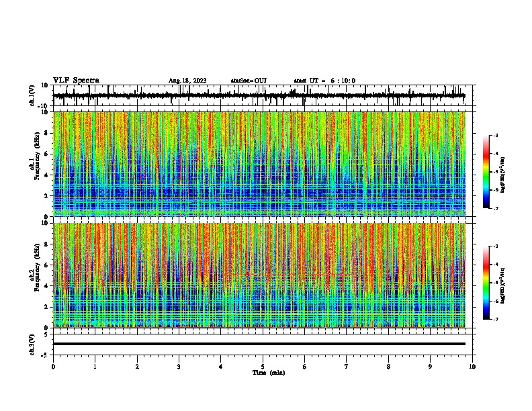Click time axis tick label "0"
The height and width of the screenshot is (411, 532).
pyautogui.click(x=53, y=367)
